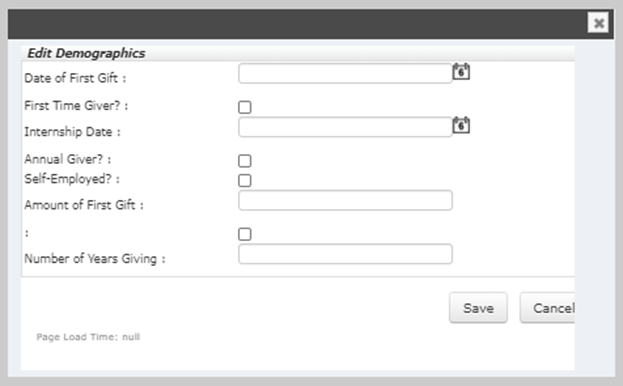
Task: Close the Edit Demographics dialog with the X
Action: (598, 23)
